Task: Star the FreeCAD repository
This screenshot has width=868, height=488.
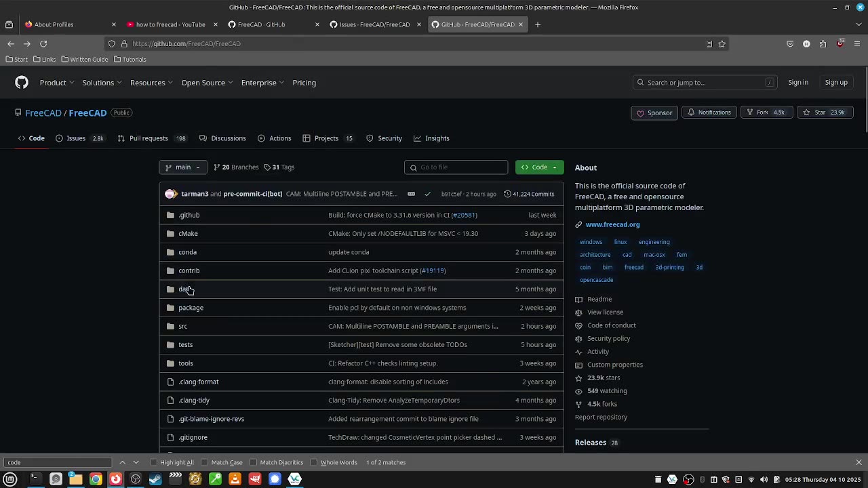Action: point(824,113)
